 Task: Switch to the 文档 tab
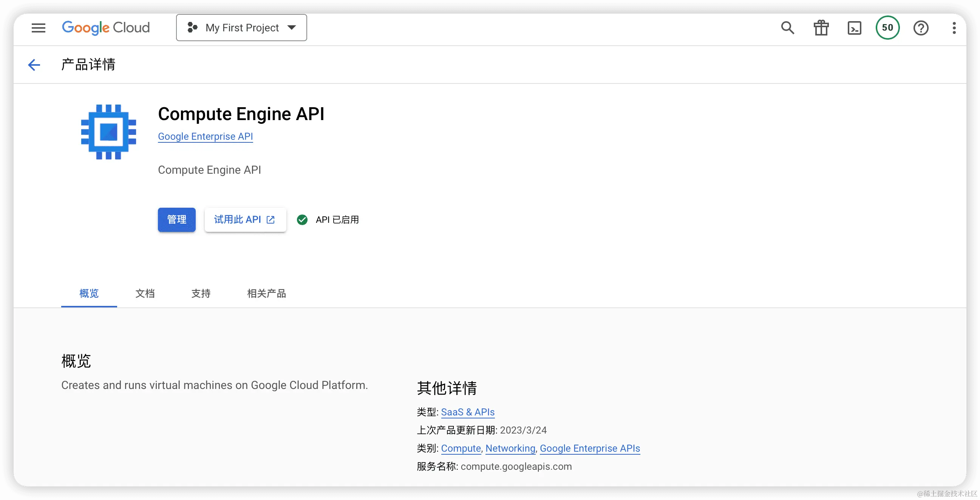145,293
